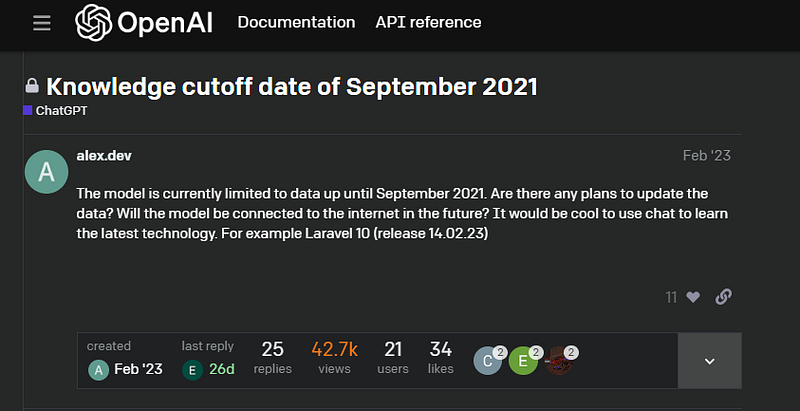Viewport: 800px width, 411px height.
Task: Show the 11 likes count
Action: point(671,297)
